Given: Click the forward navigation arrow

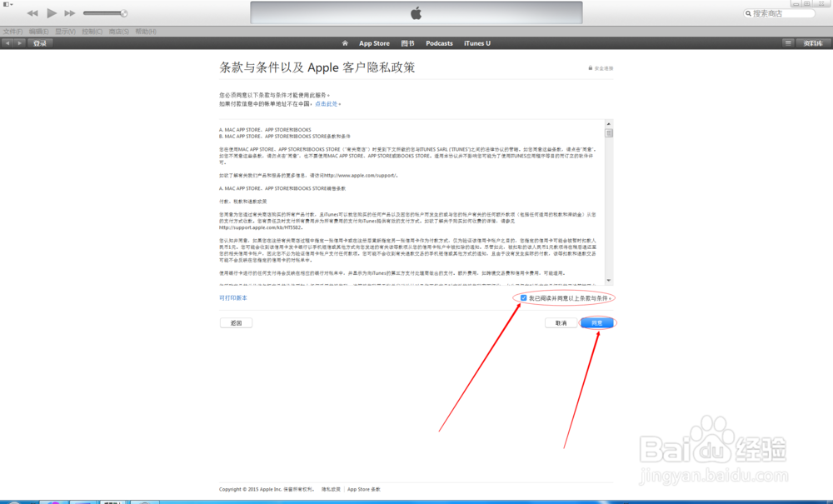Looking at the screenshot, I should pyautogui.click(x=18, y=42).
